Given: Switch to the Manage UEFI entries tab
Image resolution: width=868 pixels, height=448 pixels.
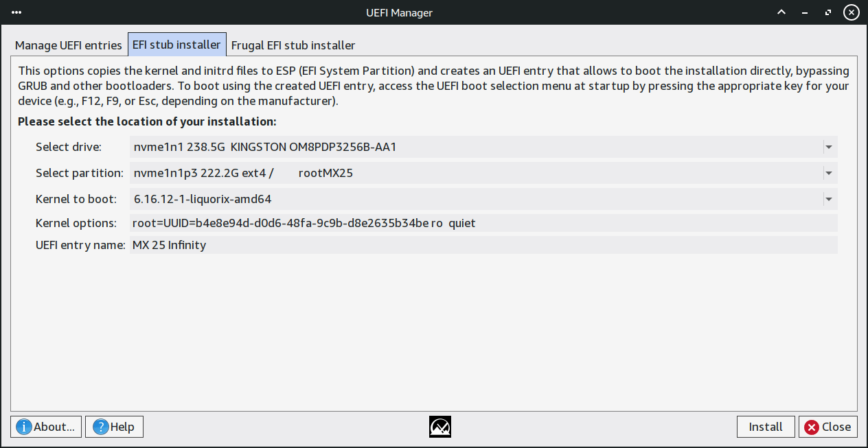Looking at the screenshot, I should [x=69, y=45].
